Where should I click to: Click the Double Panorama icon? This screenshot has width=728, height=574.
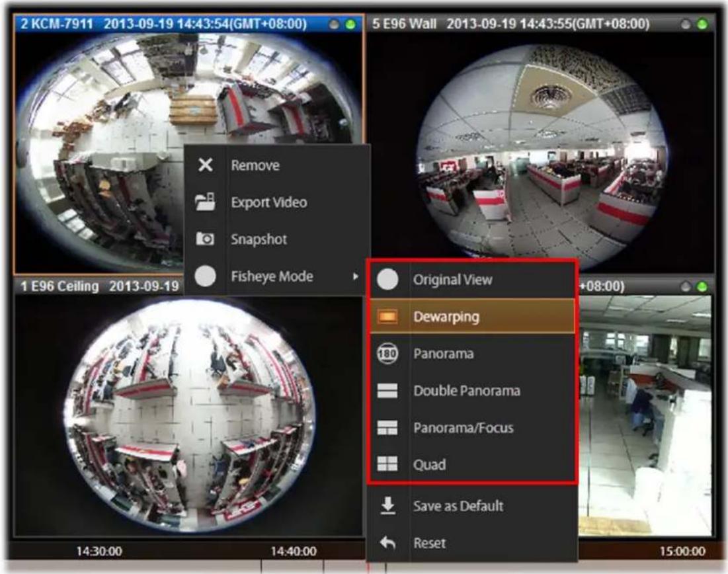[387, 391]
